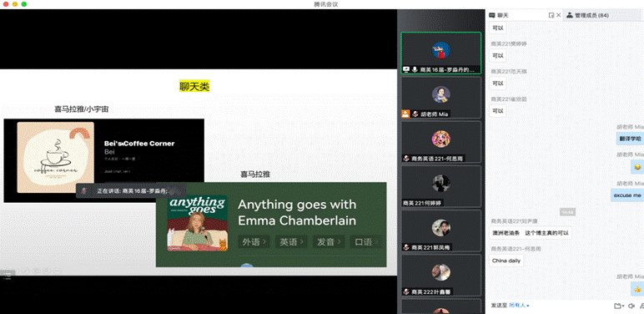644x314 pixels.
Task: Click the 发音 category tag
Action: click(328, 242)
